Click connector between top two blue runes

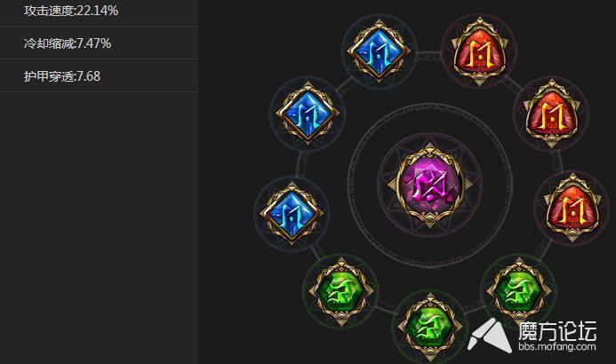pos(345,84)
